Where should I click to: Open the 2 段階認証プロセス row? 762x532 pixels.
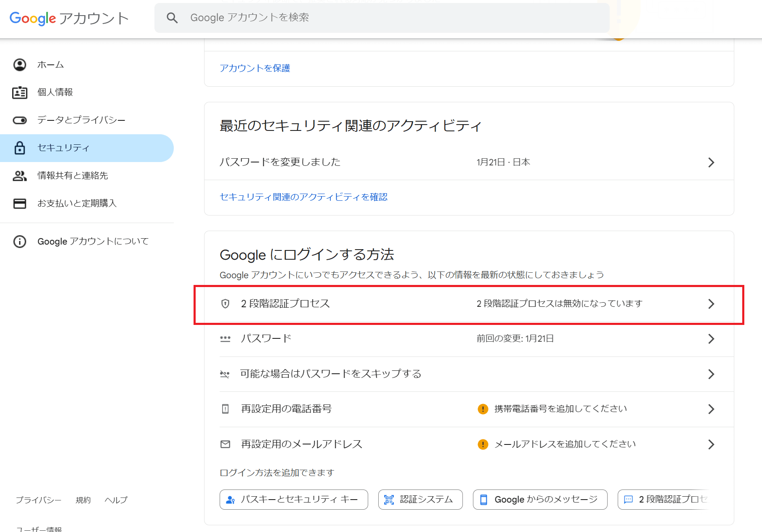pyautogui.click(x=469, y=304)
